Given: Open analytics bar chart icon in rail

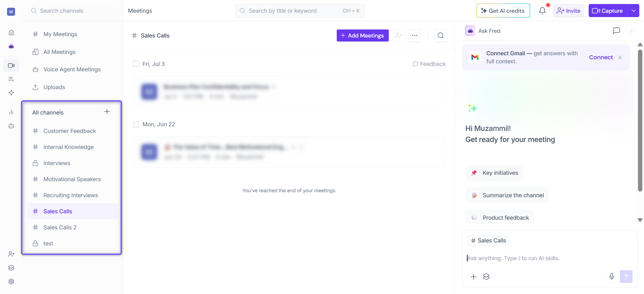Looking at the screenshot, I should (11, 112).
